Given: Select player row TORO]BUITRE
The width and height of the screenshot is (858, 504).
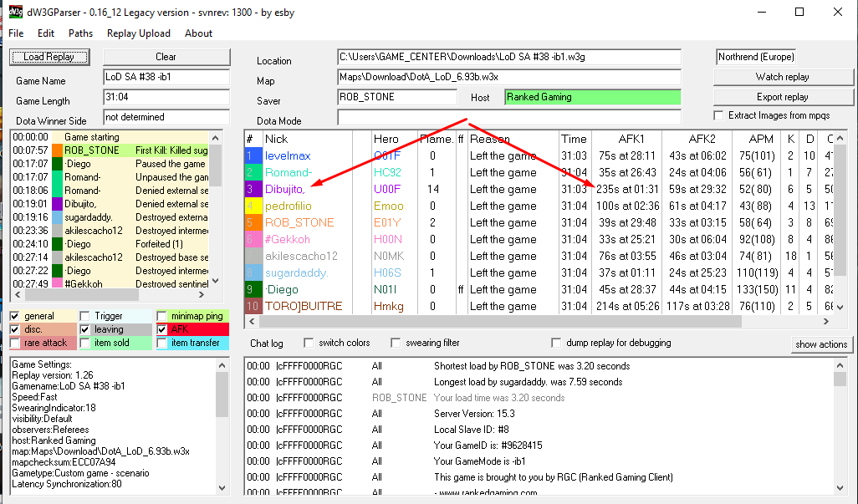Looking at the screenshot, I should [539, 306].
